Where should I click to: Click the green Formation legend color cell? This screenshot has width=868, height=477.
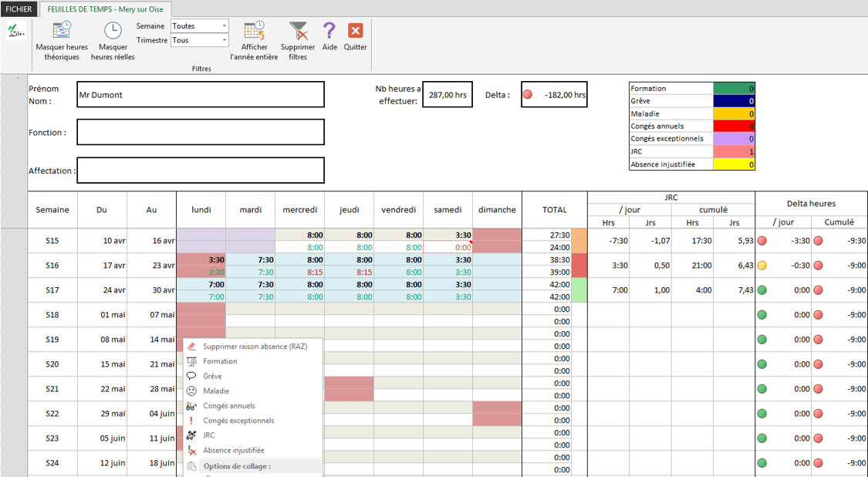click(734, 89)
